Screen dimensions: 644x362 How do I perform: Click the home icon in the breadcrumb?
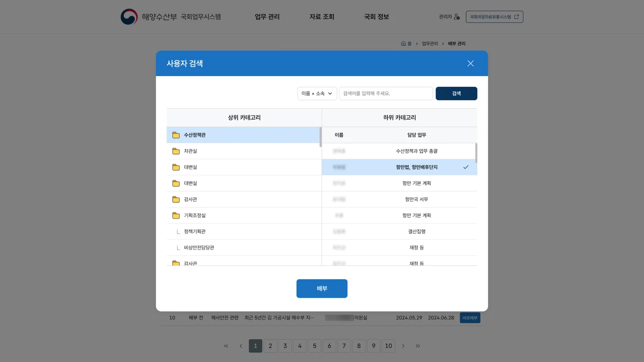(403, 43)
